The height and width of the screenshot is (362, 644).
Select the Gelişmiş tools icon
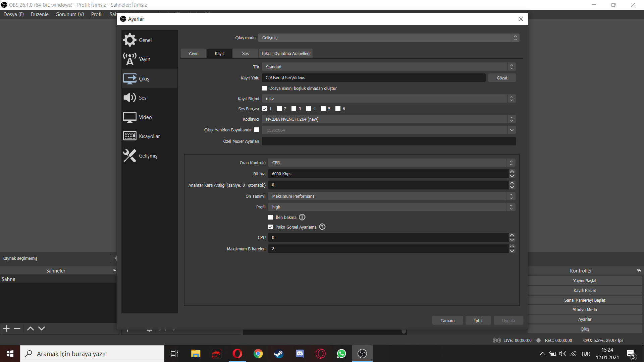[x=129, y=156]
